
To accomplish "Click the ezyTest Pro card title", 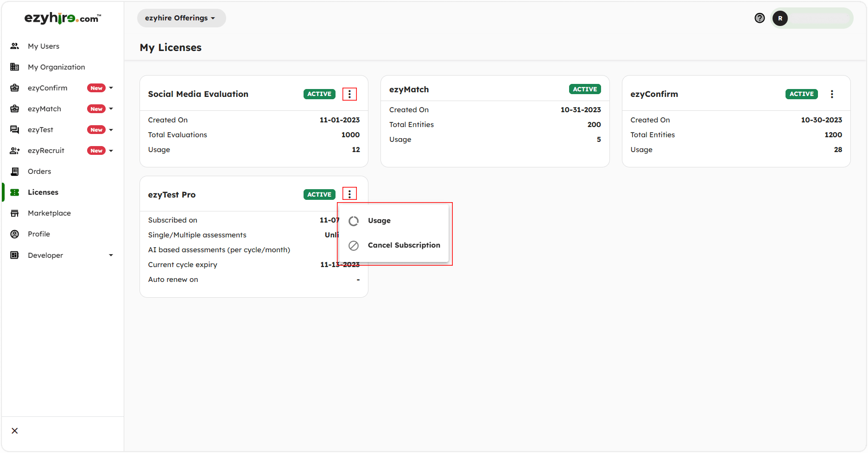I will click(171, 195).
